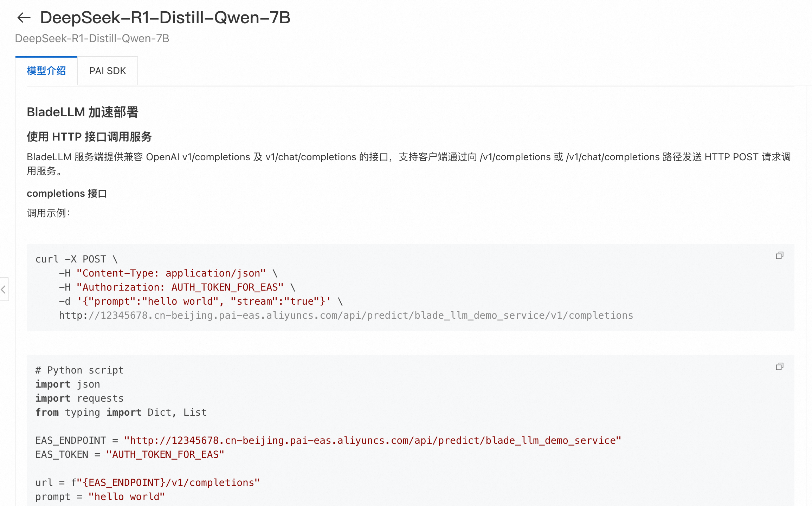Click the curl completions URL line
This screenshot has height=506, width=812.
click(x=346, y=315)
